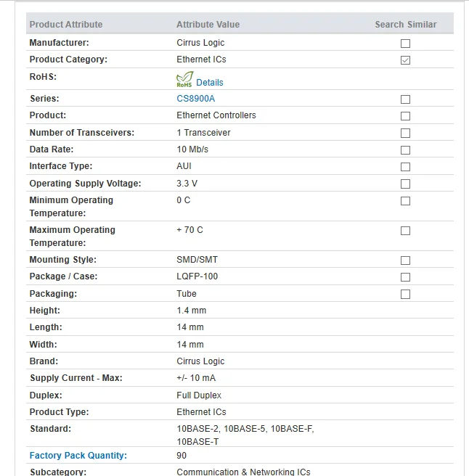The width and height of the screenshot is (469, 476).
Task: Check the Manufacturer Cirrus Logic checkbox
Action: [405, 44]
